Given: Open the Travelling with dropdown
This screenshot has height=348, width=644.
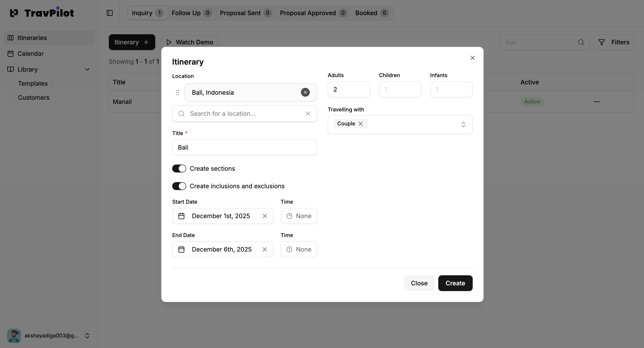Looking at the screenshot, I should (463, 124).
